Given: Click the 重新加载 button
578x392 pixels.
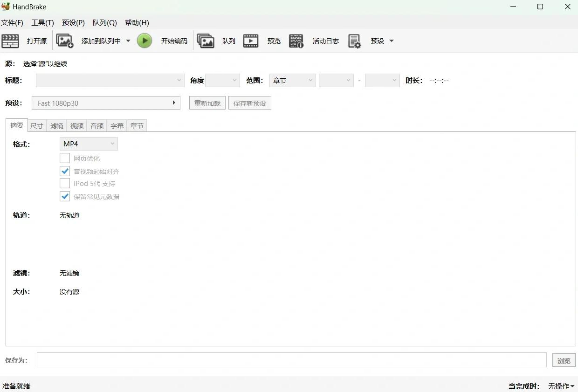Looking at the screenshot, I should point(207,103).
